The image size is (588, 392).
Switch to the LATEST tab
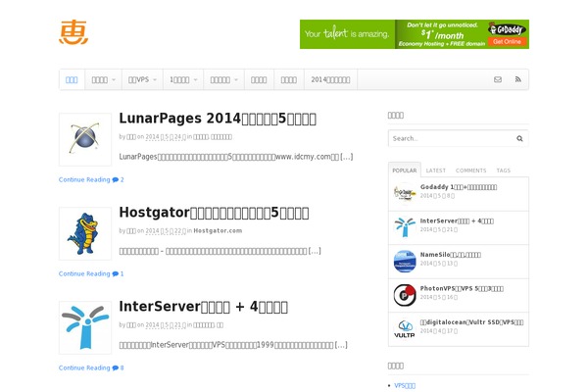coord(436,171)
